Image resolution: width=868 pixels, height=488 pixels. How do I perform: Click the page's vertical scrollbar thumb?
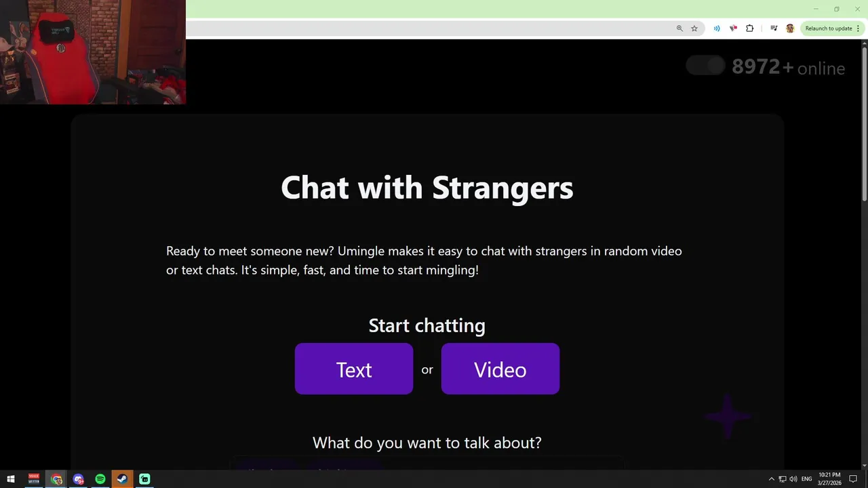(864, 125)
